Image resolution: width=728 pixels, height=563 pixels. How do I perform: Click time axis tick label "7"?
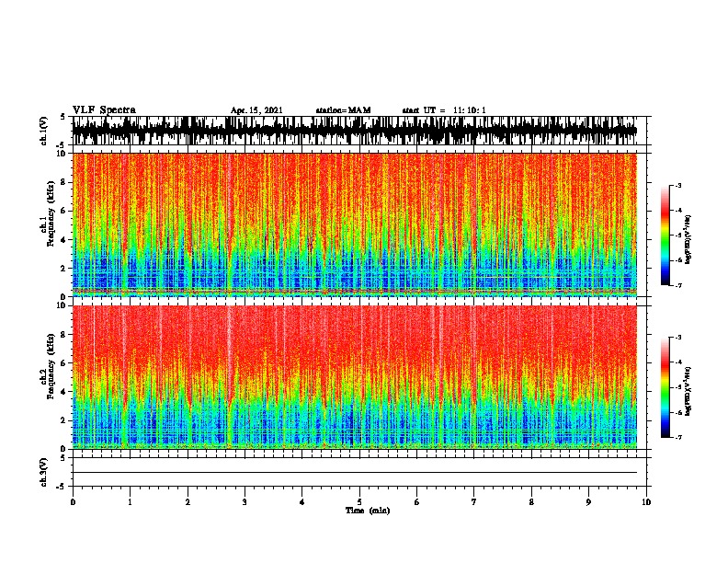click(474, 502)
